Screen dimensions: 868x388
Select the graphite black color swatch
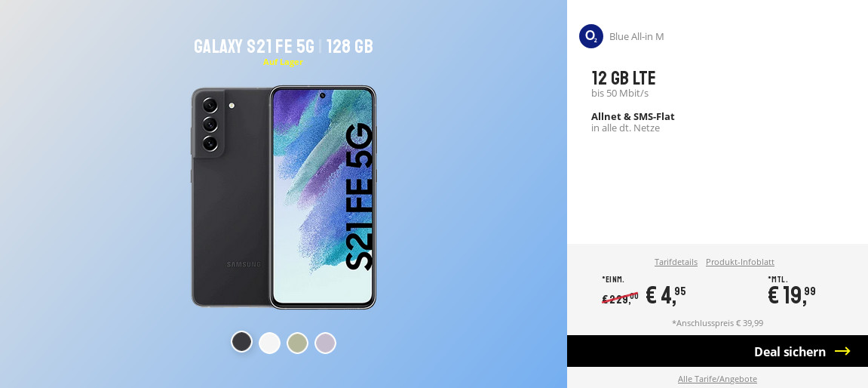click(x=242, y=341)
